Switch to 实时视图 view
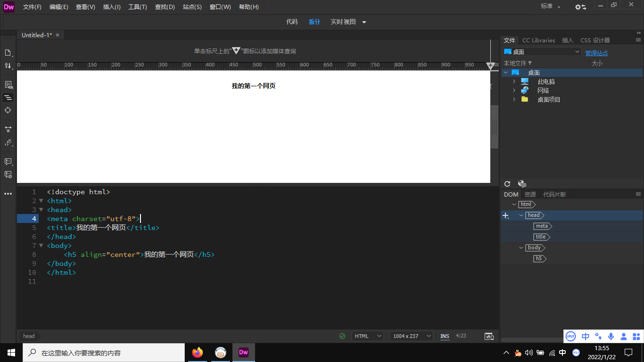This screenshot has width=644, height=362. (343, 22)
